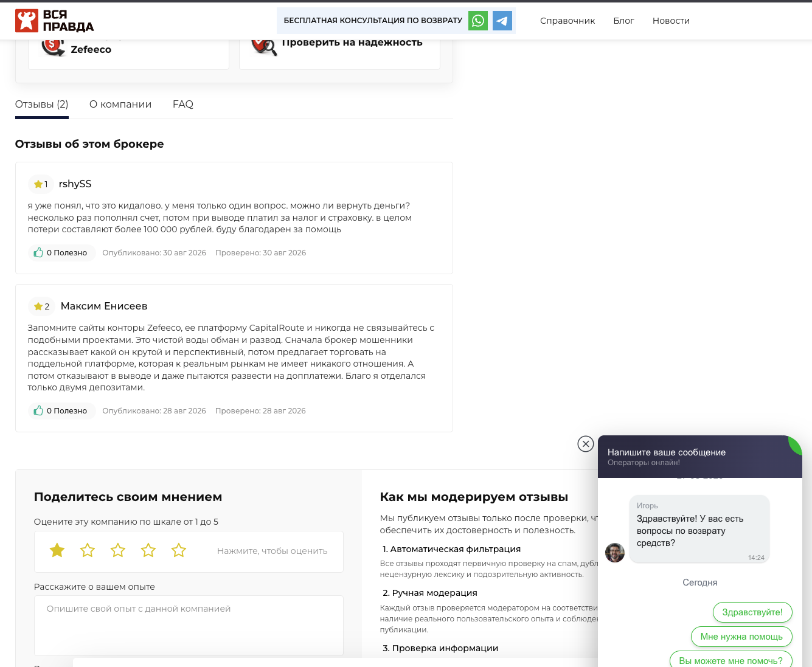This screenshot has height=667, width=812.
Task: Switch to the Отзывы (2) tab
Action: [42, 105]
